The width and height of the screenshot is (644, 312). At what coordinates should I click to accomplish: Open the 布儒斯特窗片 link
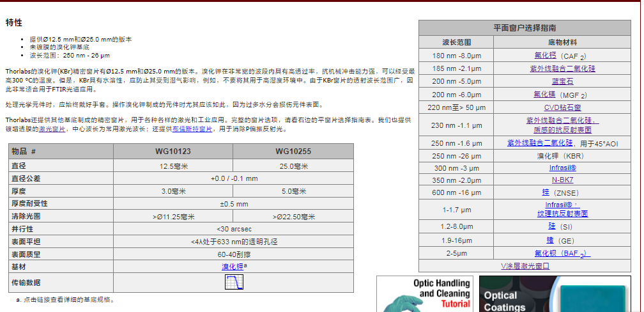(192, 129)
